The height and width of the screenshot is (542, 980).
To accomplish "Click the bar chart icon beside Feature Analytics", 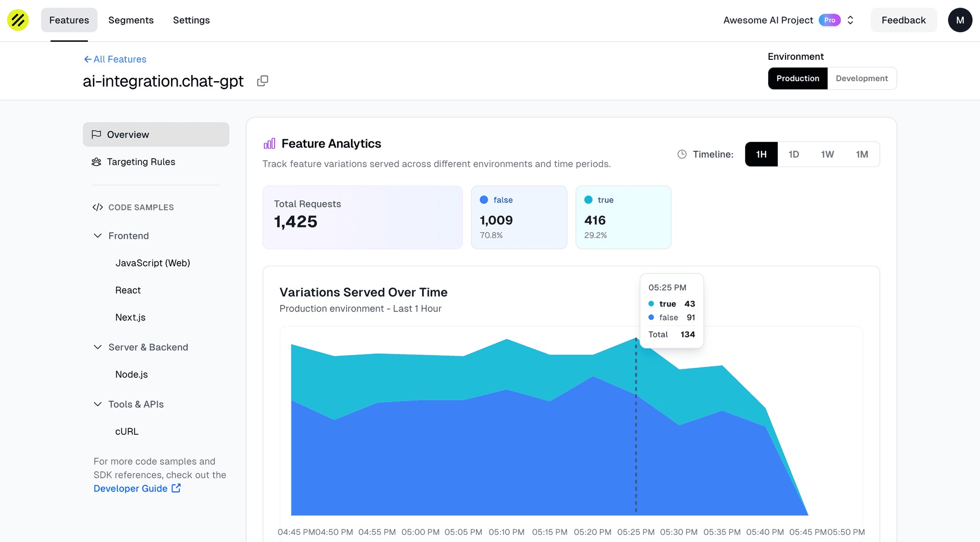I will tap(269, 144).
